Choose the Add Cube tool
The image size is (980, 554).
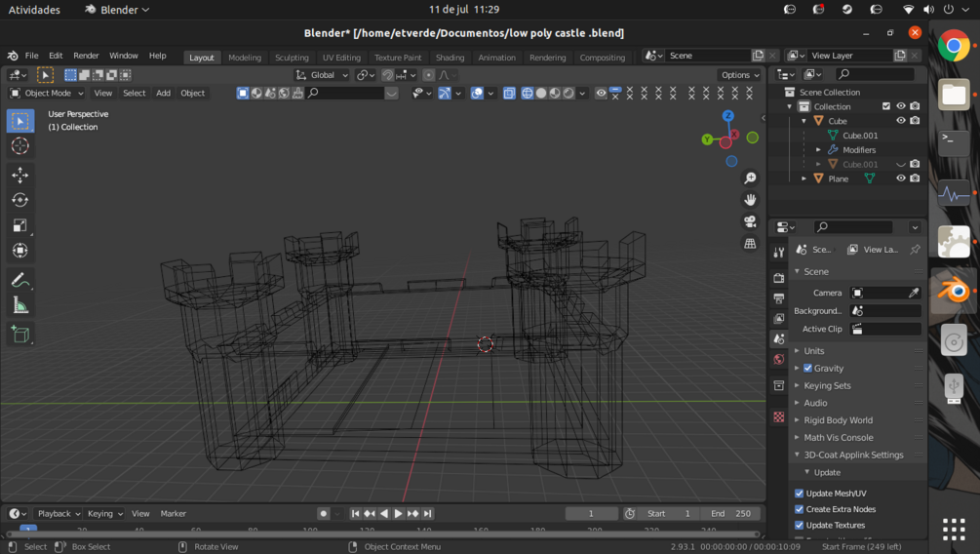click(x=20, y=334)
